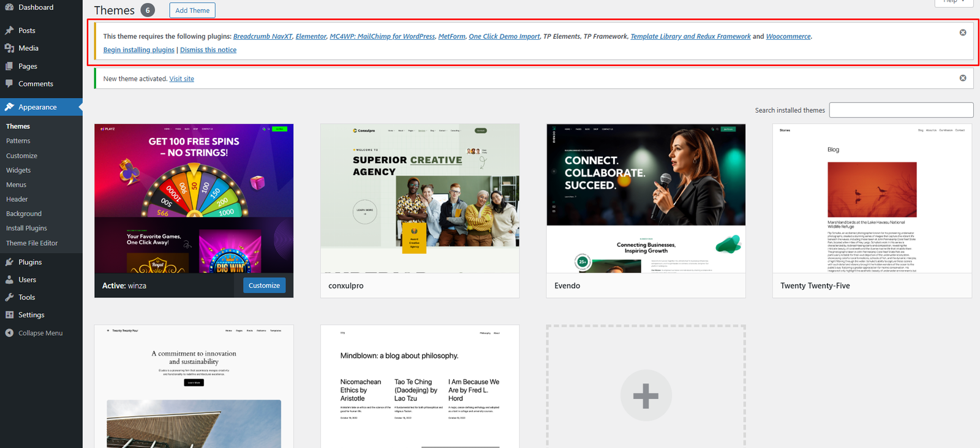Open the innovation and sustainability theme thumbnail
Viewport: 980px width, 448px height.
click(x=194, y=387)
